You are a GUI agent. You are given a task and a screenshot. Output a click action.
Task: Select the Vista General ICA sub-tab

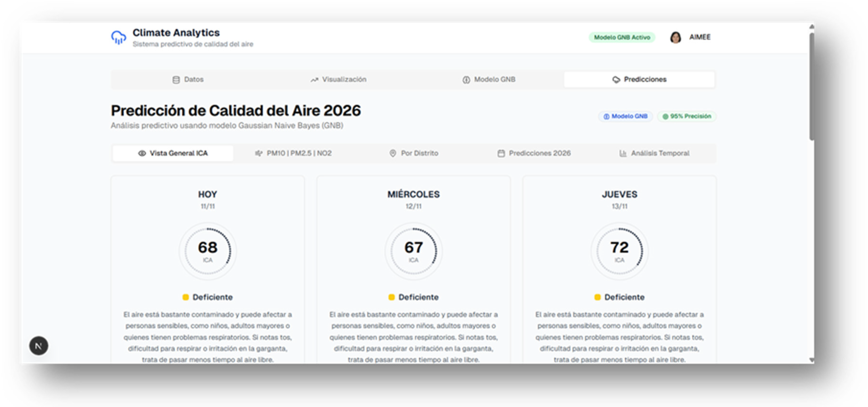click(x=173, y=153)
